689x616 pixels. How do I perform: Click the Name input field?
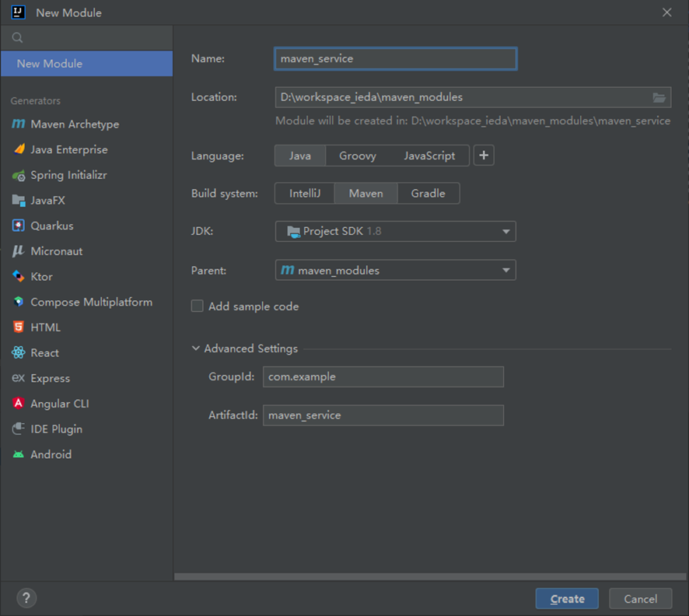pyautogui.click(x=396, y=58)
